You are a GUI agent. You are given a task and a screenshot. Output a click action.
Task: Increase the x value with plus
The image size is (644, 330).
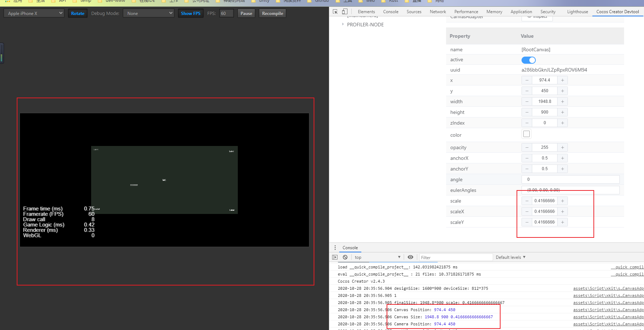562,80
